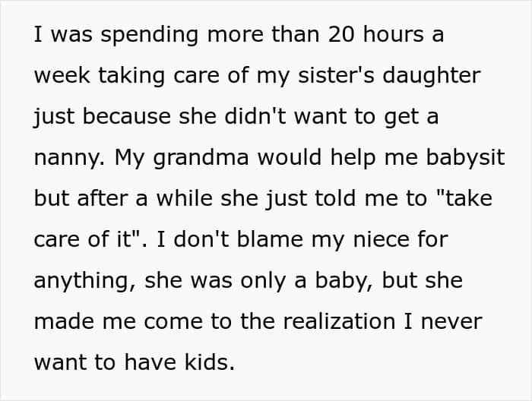
Task: Click the word "babysit" ending the fourth line
Action: click(465, 159)
